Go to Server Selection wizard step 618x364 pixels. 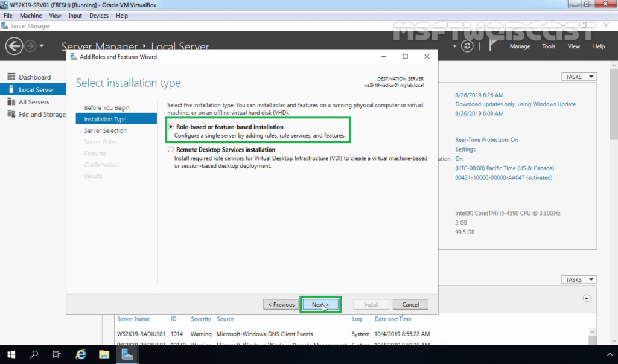105,130
